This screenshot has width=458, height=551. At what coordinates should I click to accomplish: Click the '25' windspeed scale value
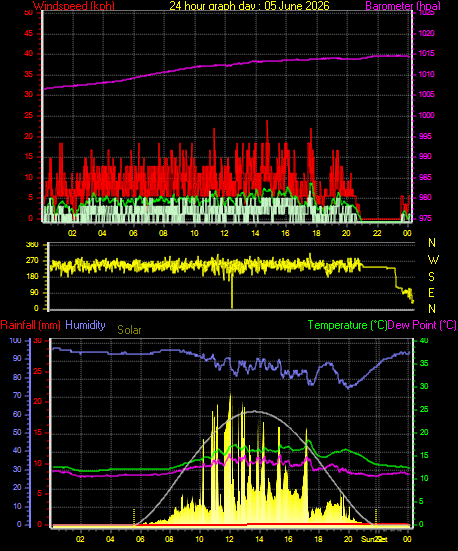(28, 116)
